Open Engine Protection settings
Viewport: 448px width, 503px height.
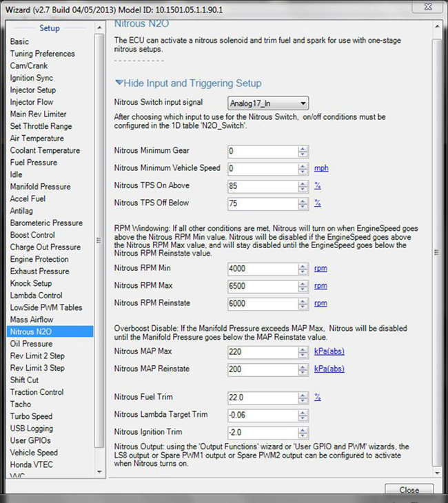(x=39, y=259)
